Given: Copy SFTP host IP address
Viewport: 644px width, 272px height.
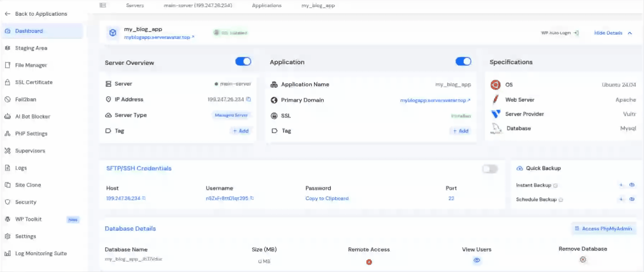Looking at the screenshot, I should click(x=144, y=198).
